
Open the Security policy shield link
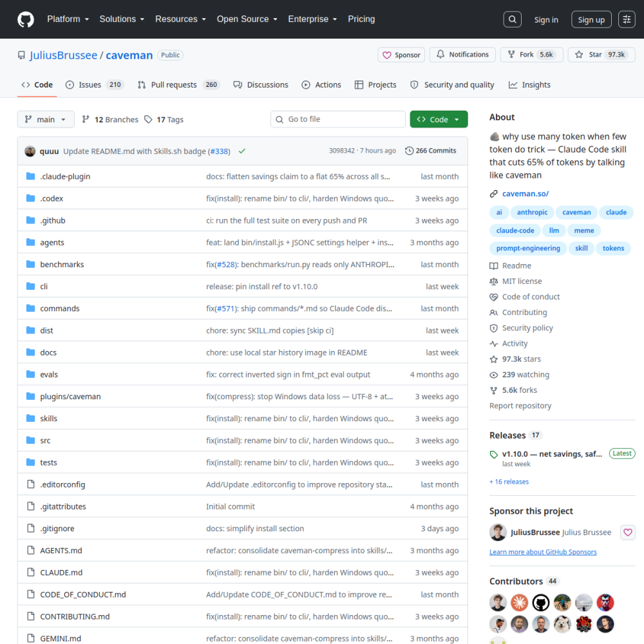click(x=527, y=328)
